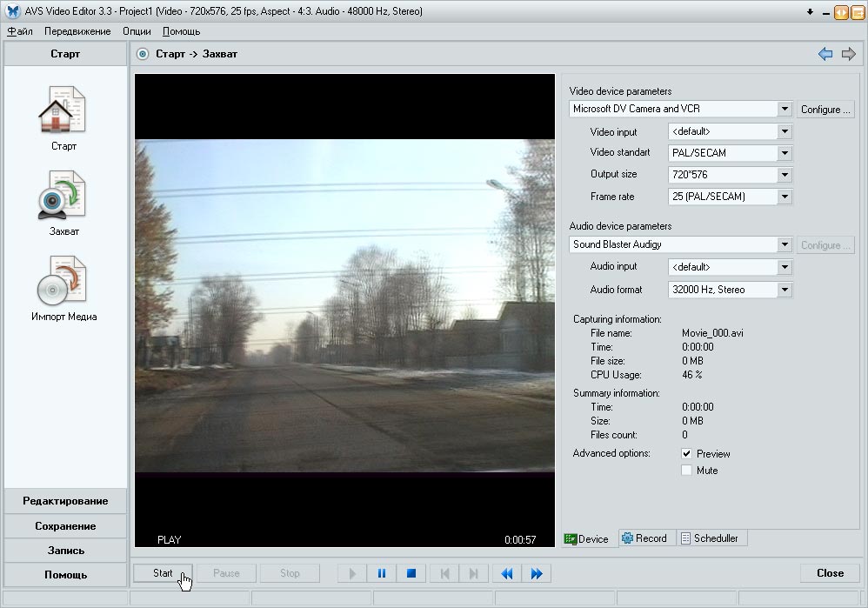Open the Frame rate dropdown
Image resolution: width=868 pixels, height=608 pixels.
coord(785,197)
